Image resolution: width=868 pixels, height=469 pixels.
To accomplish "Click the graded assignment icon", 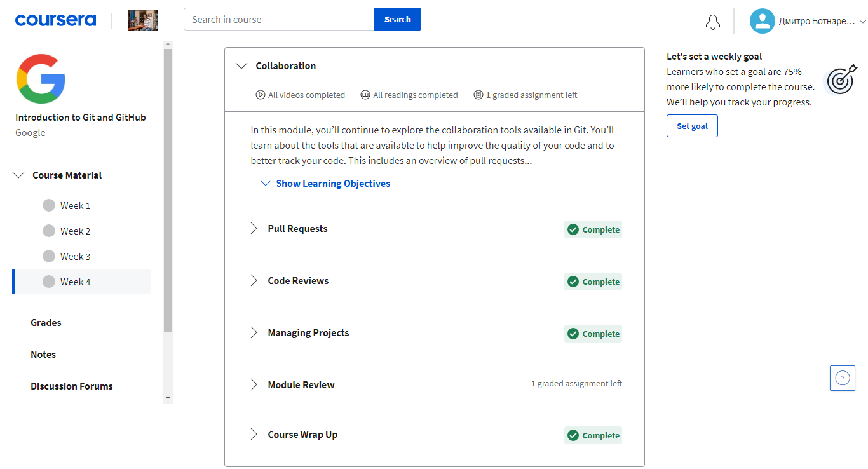I will pyautogui.click(x=478, y=95).
